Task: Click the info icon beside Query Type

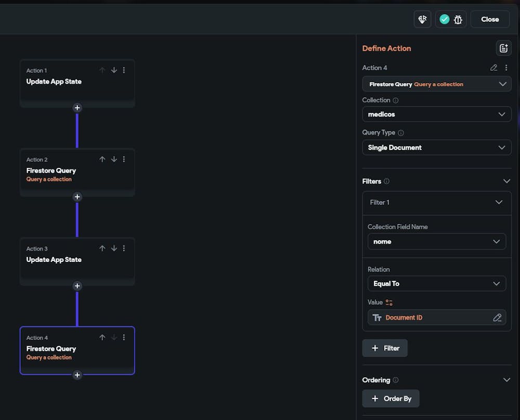Action: 401,133
